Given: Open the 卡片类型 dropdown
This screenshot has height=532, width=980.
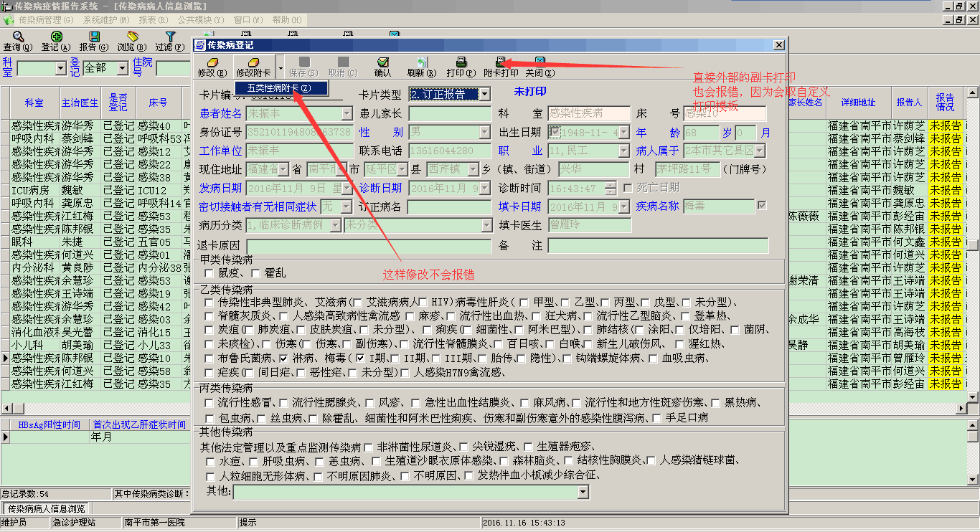Looking at the screenshot, I should pos(485,94).
